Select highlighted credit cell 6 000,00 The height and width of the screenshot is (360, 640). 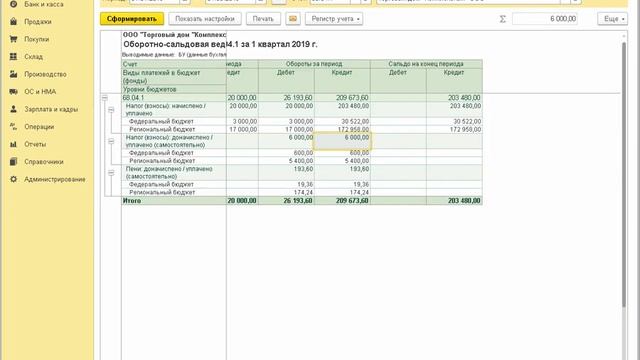point(342,141)
